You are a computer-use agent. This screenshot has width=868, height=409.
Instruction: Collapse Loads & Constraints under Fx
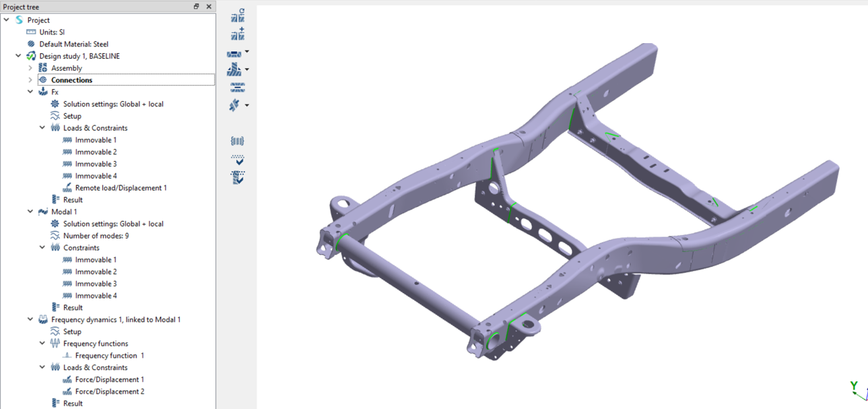pyautogui.click(x=42, y=128)
